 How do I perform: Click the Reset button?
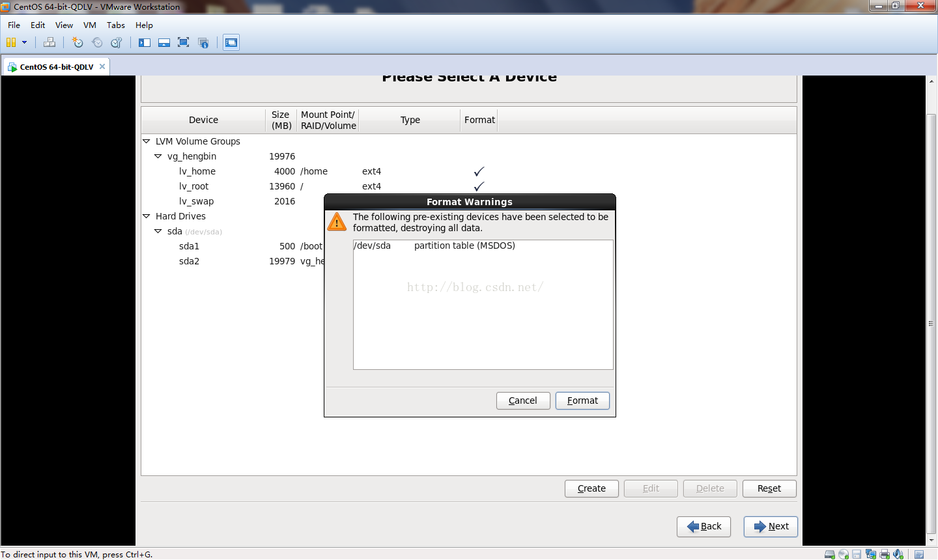(769, 488)
